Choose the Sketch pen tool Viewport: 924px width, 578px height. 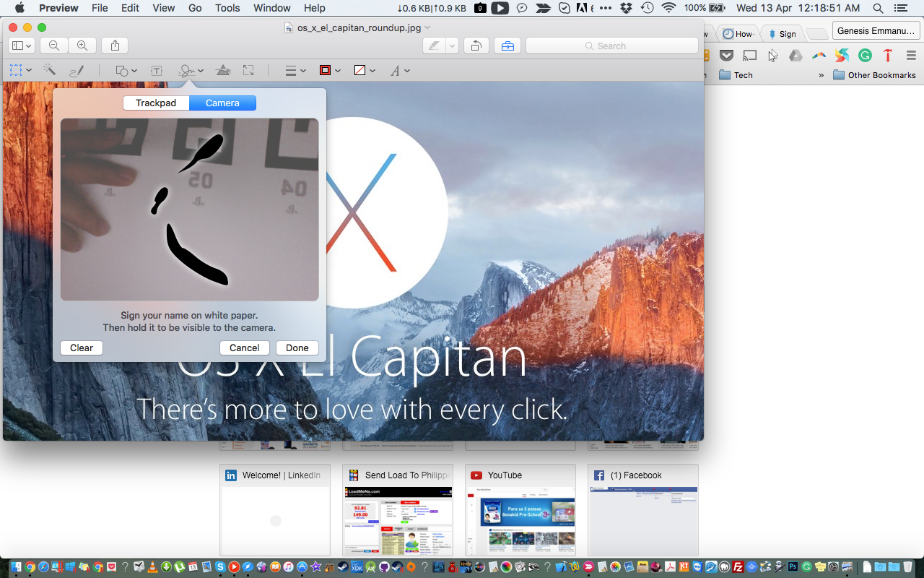pos(77,70)
